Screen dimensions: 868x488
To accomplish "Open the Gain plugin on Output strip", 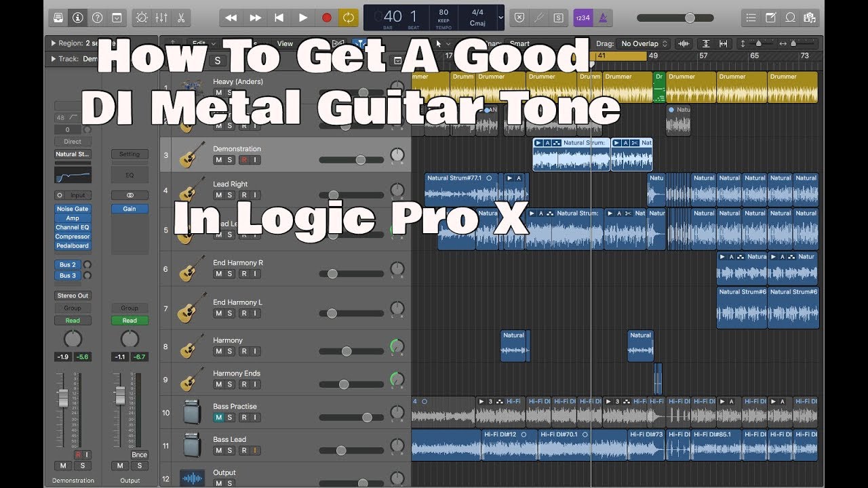I will click(x=130, y=209).
